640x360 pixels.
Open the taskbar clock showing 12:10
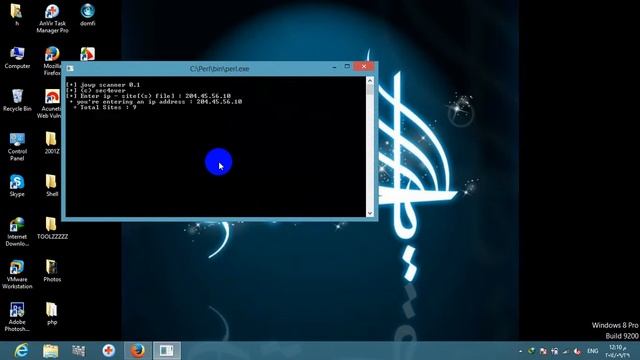coord(618,351)
